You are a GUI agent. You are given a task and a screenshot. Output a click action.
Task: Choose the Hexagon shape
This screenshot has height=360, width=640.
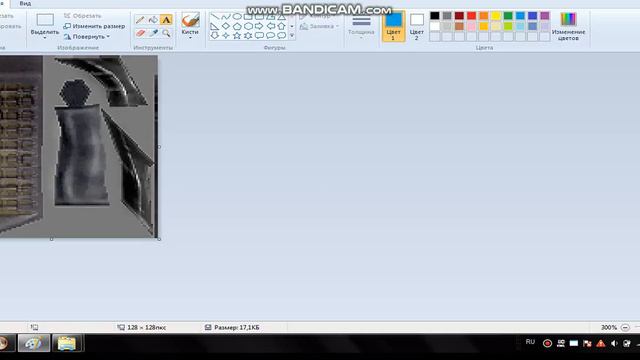click(248, 26)
